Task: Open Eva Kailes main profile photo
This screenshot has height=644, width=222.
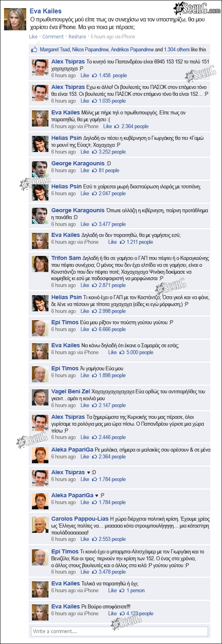Action: click(x=15, y=19)
